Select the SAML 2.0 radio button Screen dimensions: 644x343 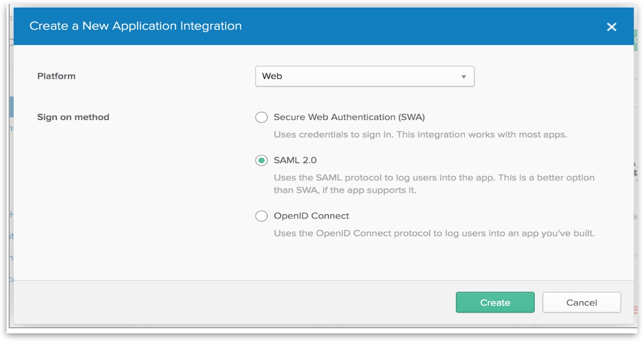261,161
